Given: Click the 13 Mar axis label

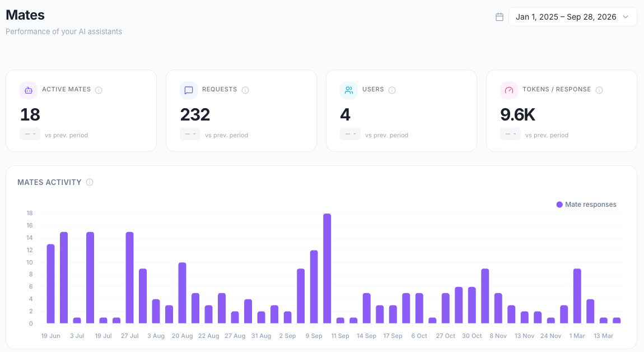Looking at the screenshot, I should tap(603, 336).
